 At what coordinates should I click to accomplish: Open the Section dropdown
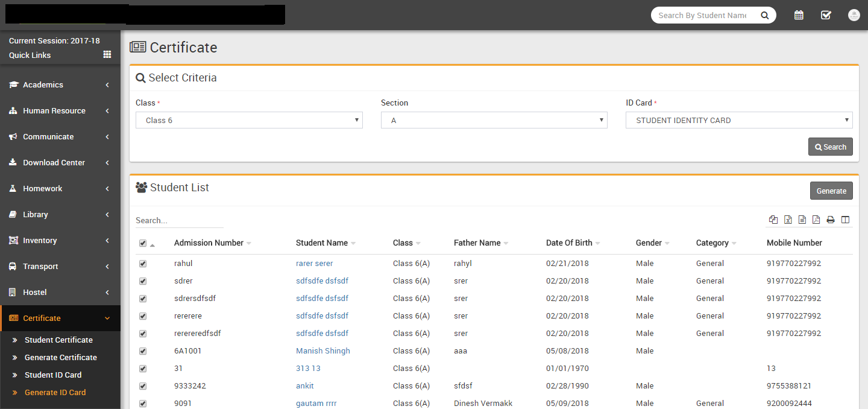(494, 120)
